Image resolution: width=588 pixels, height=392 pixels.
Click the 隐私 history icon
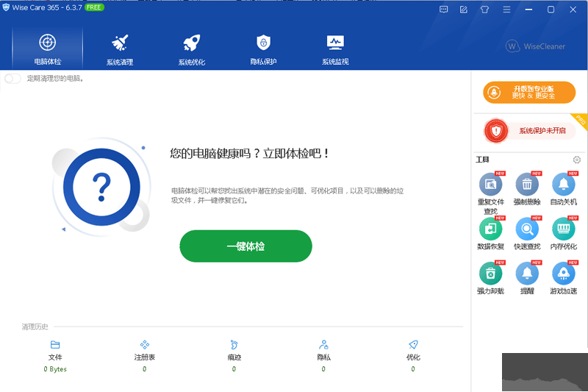coord(323,344)
